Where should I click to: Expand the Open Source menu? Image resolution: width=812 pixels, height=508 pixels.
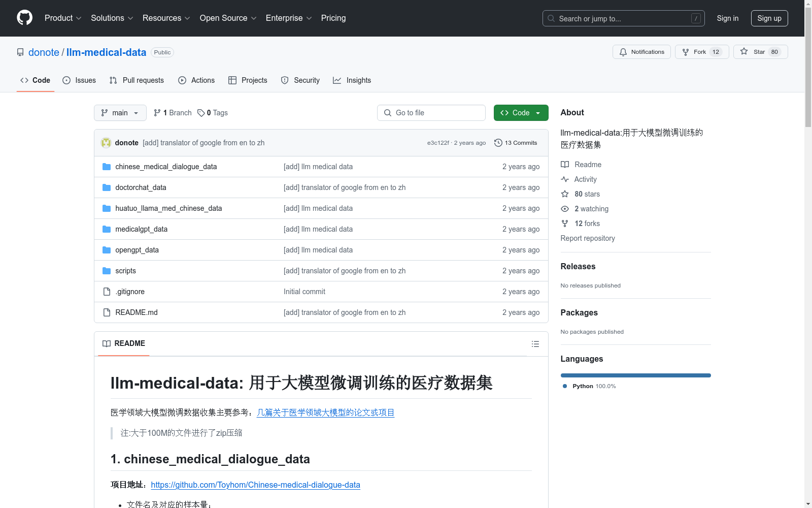[228, 18]
